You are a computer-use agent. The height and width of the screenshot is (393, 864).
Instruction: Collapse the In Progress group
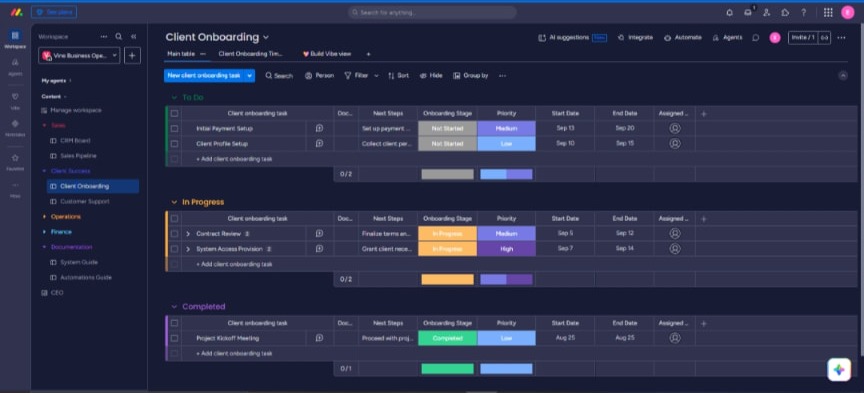[174, 202]
